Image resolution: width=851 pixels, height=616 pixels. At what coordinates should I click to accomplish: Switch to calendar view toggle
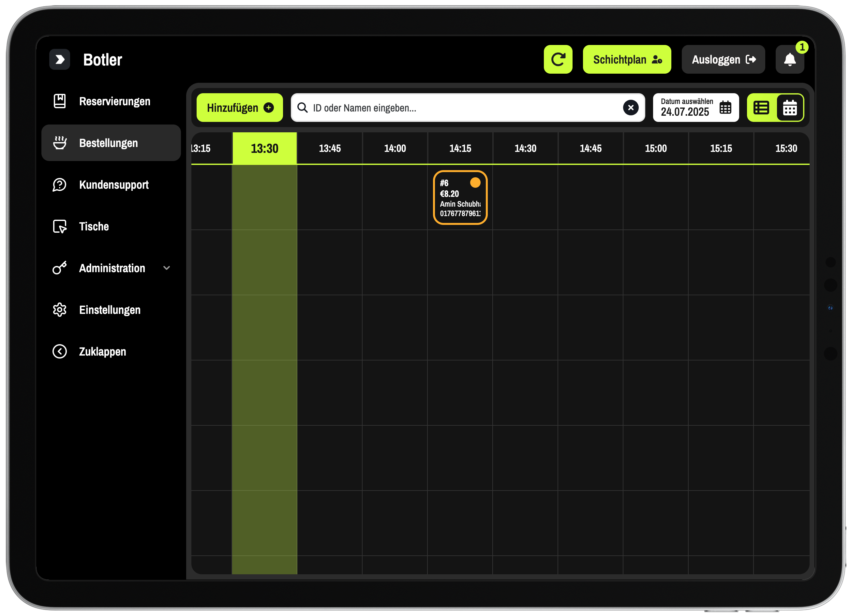coord(789,108)
